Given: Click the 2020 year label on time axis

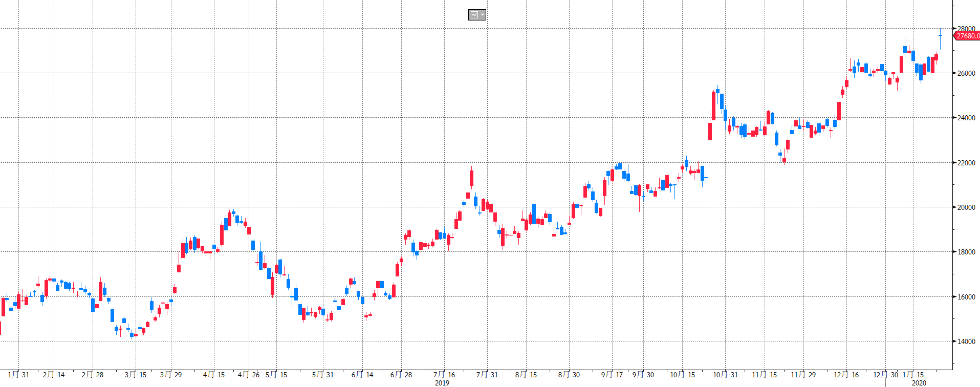Looking at the screenshot, I should (x=919, y=383).
